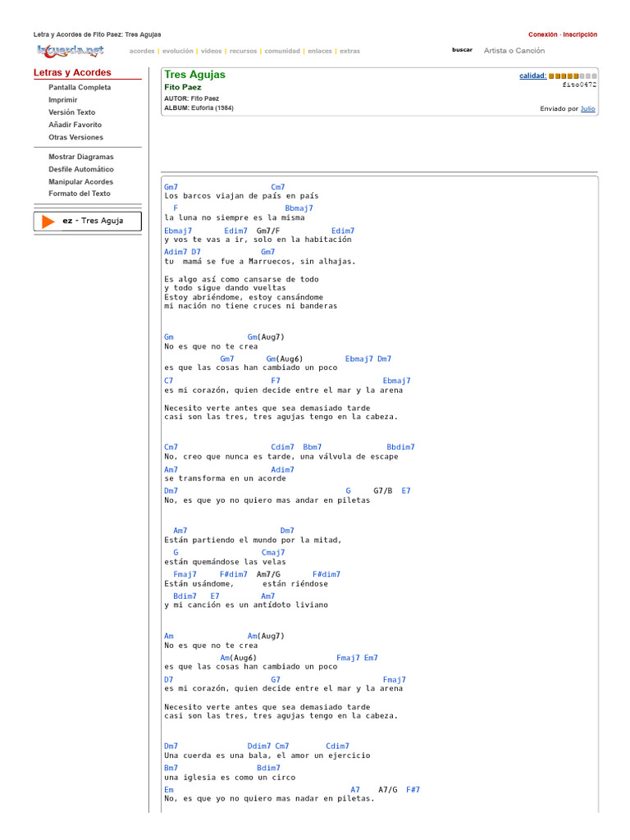Click the Cmaj7 chord

[x=273, y=552]
